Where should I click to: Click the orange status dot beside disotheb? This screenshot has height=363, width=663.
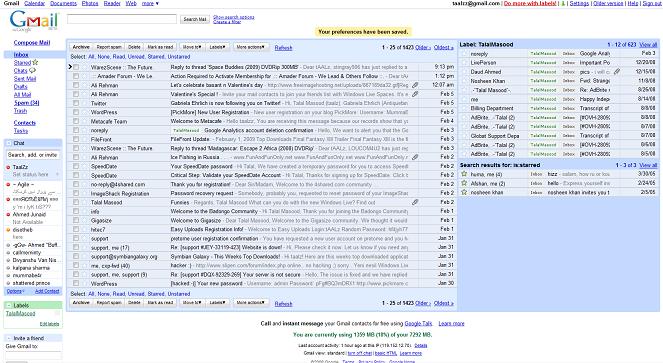[8, 230]
